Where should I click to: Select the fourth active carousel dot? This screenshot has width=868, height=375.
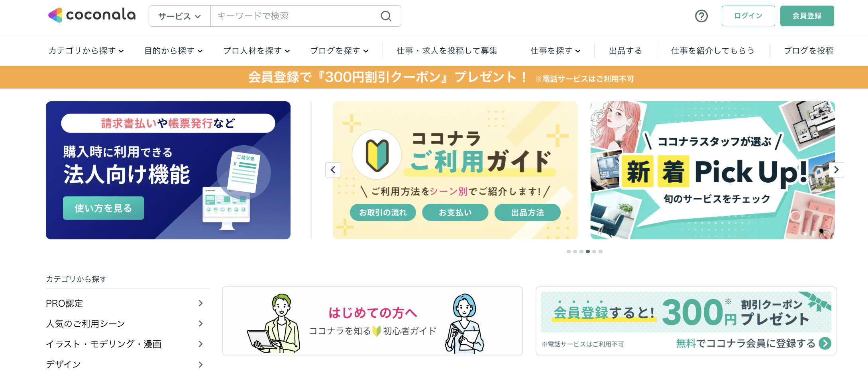(588, 251)
